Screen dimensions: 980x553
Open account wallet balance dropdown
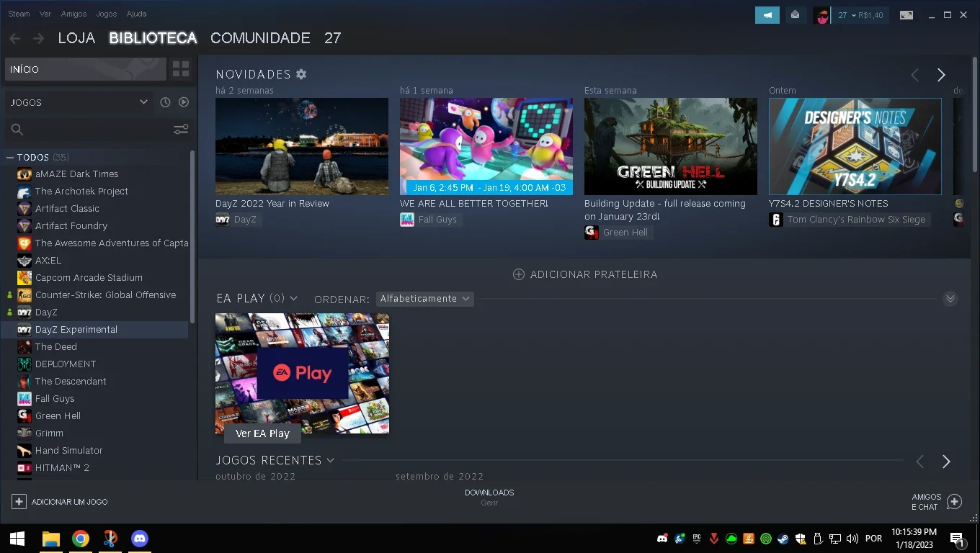pos(860,15)
